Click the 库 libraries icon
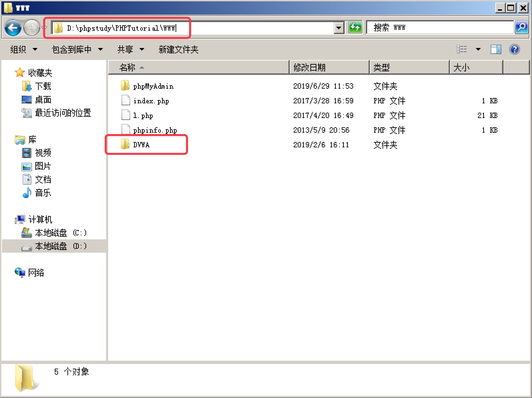Viewport: 532px width, 398px height. (20, 140)
